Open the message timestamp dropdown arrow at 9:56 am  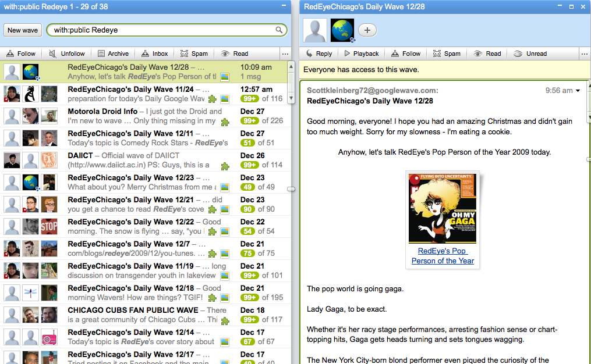(578, 91)
